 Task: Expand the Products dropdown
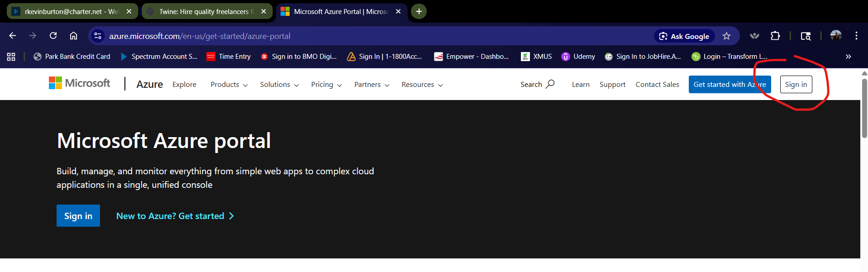229,85
